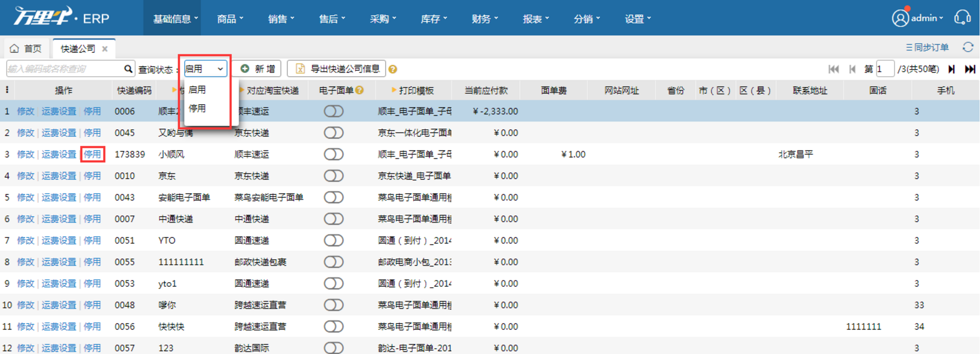980x354 pixels.
Task: Toggle electronic waybill for YTO row
Action: pos(334,241)
